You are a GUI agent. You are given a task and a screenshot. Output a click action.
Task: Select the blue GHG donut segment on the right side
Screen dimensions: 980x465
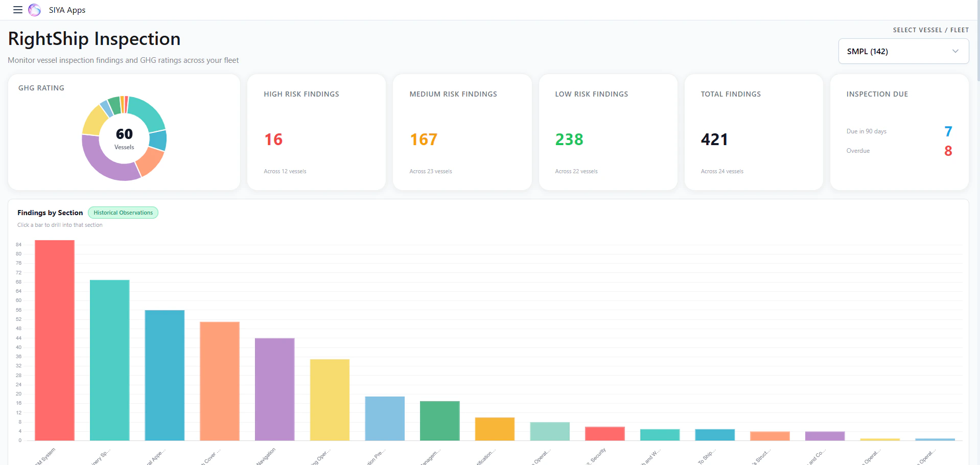(158, 140)
